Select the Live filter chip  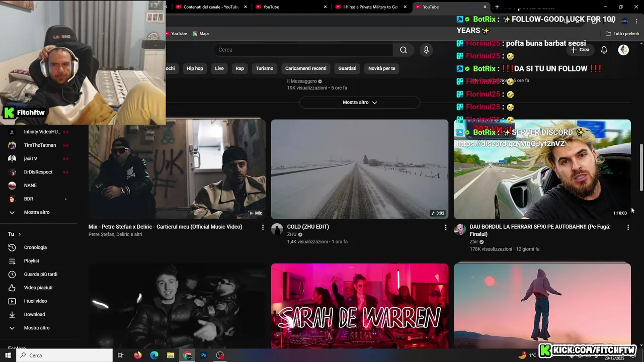(x=219, y=68)
